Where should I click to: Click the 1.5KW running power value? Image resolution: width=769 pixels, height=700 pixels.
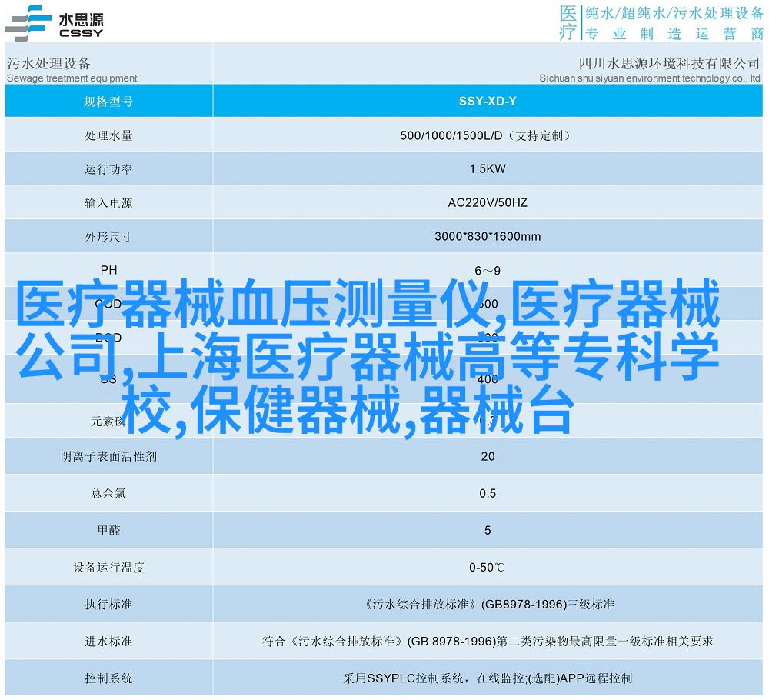click(488, 169)
